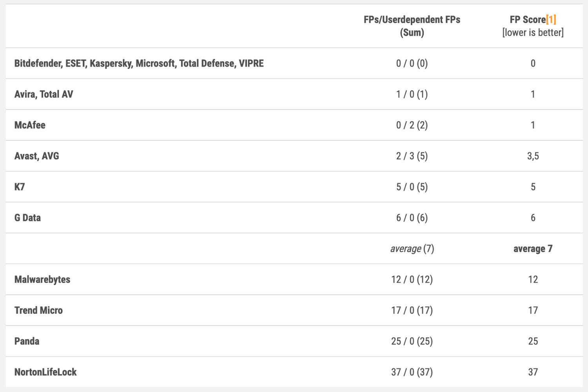Select the K7 vendor name
The width and height of the screenshot is (588, 392).
click(x=20, y=187)
